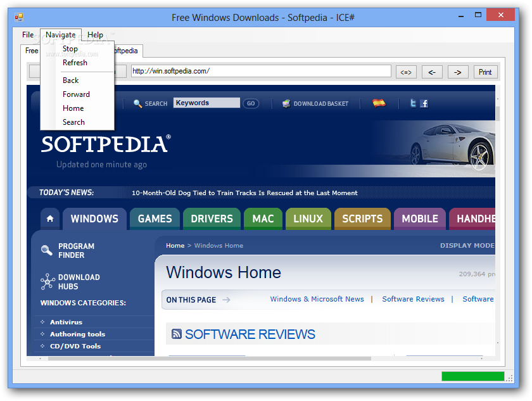
Task: Click the arrow icon after On This Page
Action: (226, 300)
